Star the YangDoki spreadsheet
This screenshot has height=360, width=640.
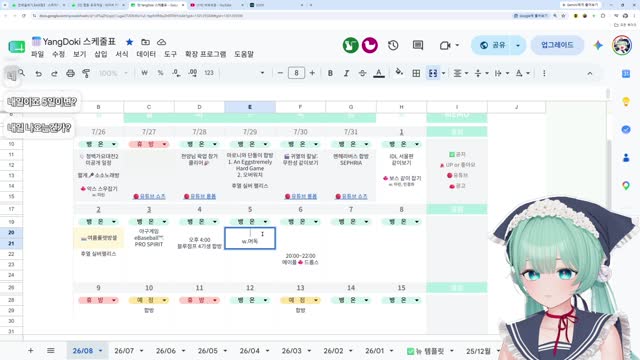129,42
